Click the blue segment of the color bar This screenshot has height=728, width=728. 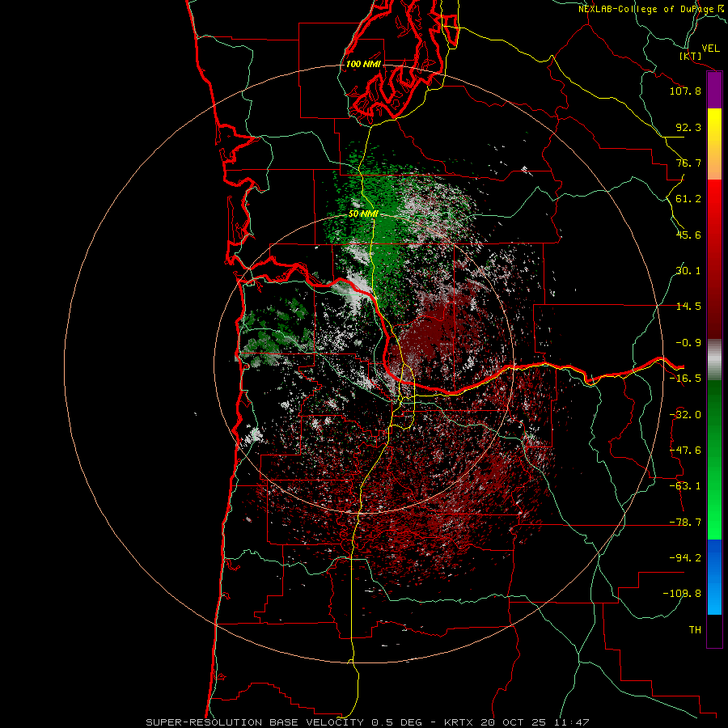pyautogui.click(x=714, y=577)
